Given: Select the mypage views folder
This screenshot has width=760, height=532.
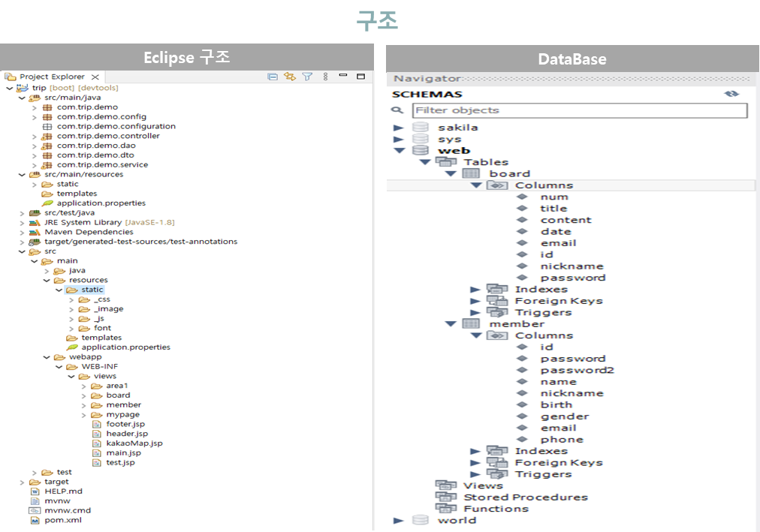Looking at the screenshot, I should (x=123, y=415).
